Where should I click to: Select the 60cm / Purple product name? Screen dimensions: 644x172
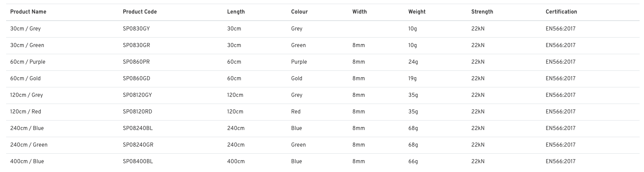coord(28,62)
